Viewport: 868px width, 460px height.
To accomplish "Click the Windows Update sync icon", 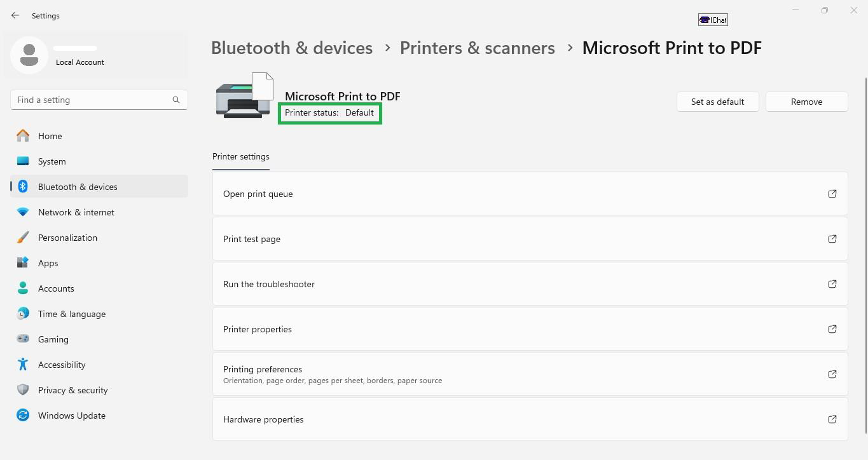I will point(23,416).
